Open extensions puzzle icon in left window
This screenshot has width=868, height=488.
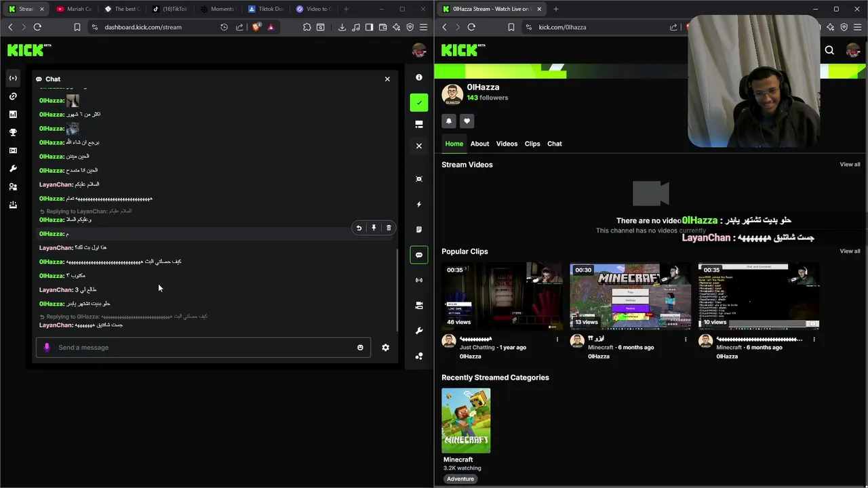[x=307, y=27]
